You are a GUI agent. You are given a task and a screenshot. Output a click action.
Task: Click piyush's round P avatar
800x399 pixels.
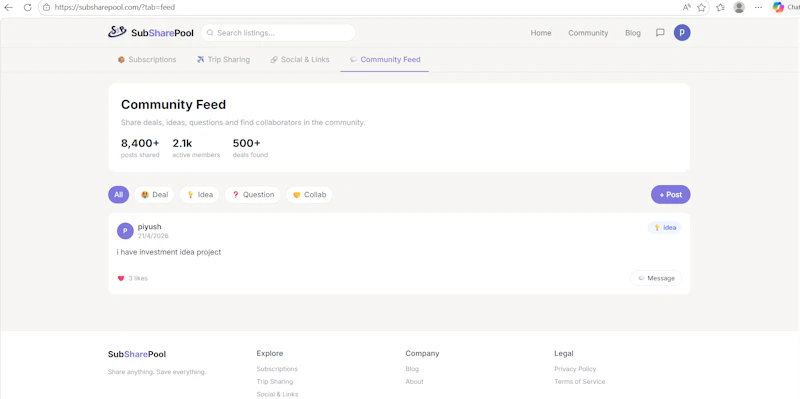coord(125,231)
